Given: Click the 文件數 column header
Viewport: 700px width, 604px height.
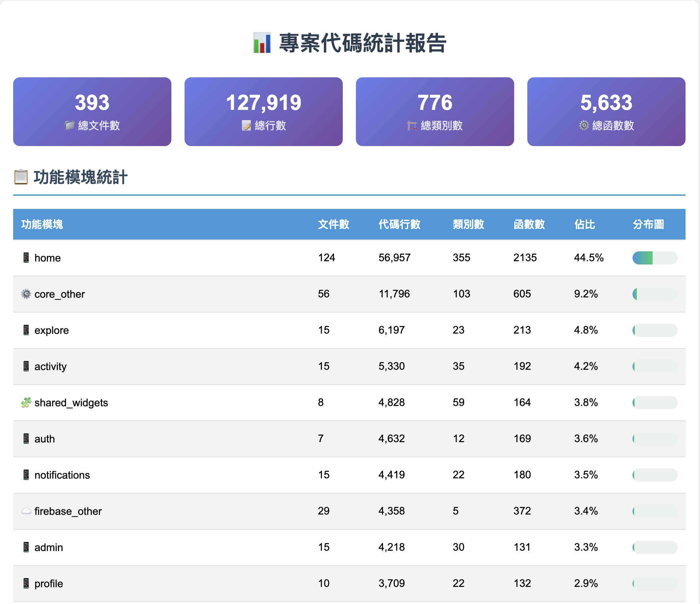Looking at the screenshot, I should tap(333, 224).
